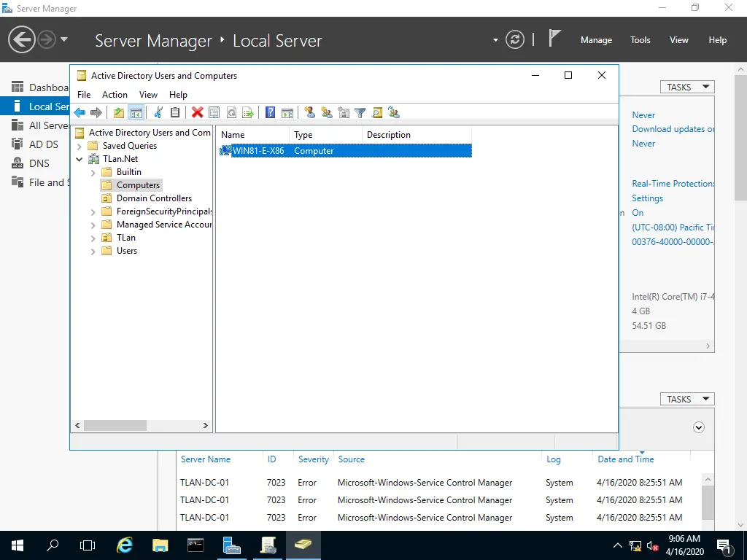The image size is (747, 560).
Task: Open the File menu in ADUC
Action: 84,95
